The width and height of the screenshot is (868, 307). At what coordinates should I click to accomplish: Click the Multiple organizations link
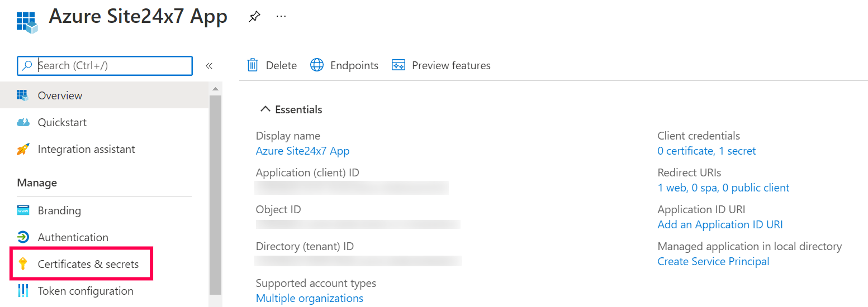pyautogui.click(x=309, y=298)
